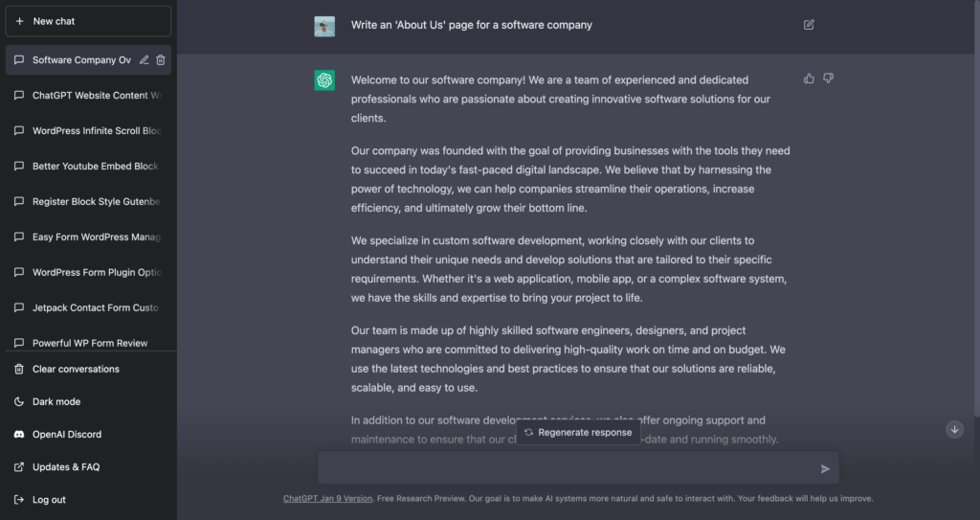
Task: Select Log out option
Action: tap(88, 499)
